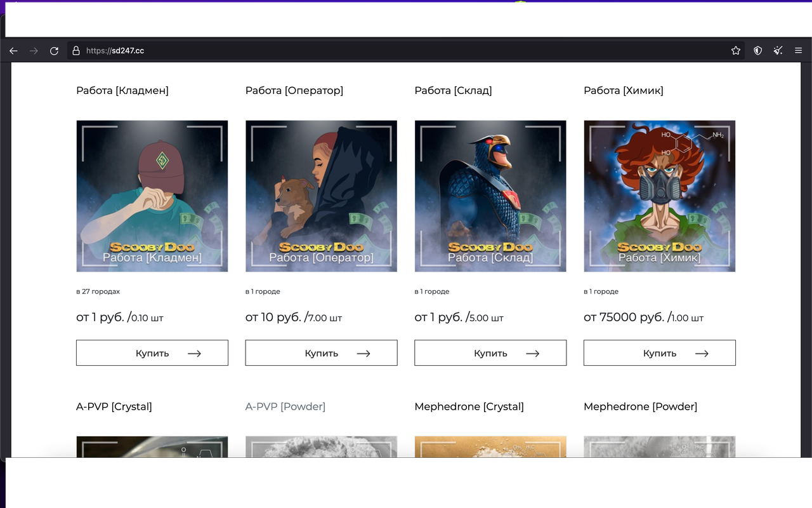The image size is (812, 508).
Task: Click the price 'от 75000 руб. /1.00 шт'
Action: [643, 317]
